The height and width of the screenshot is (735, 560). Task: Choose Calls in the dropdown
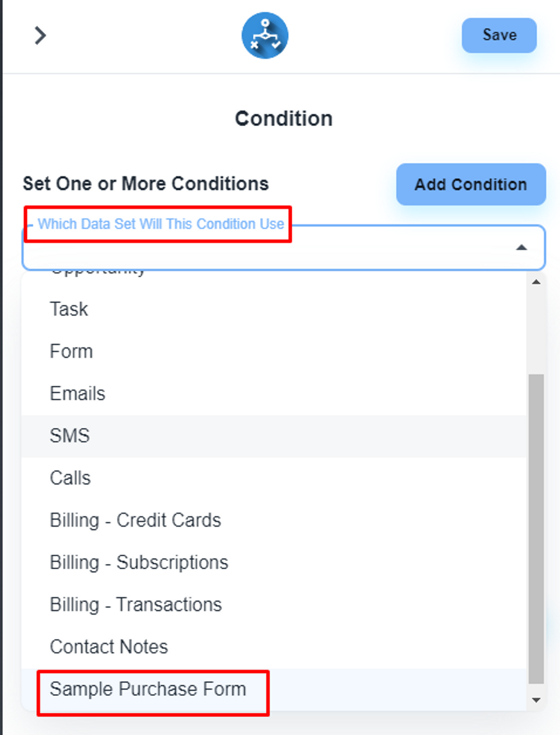(70, 478)
